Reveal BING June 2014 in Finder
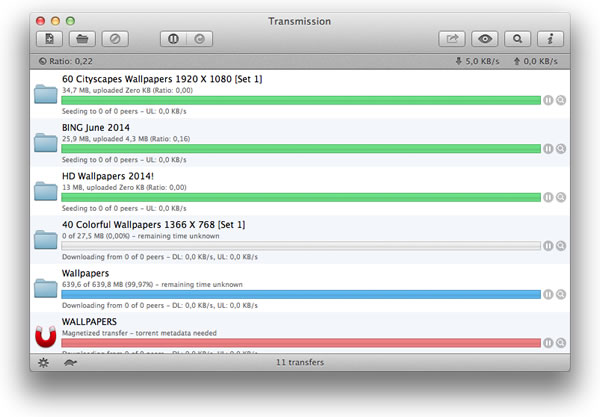The width and height of the screenshot is (600, 417). [561, 149]
